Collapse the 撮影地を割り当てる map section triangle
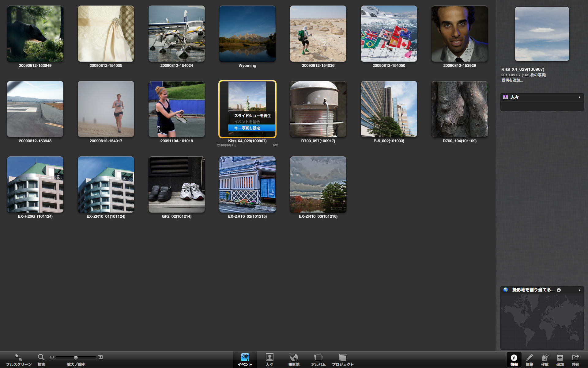The image size is (588, 368). [579, 290]
